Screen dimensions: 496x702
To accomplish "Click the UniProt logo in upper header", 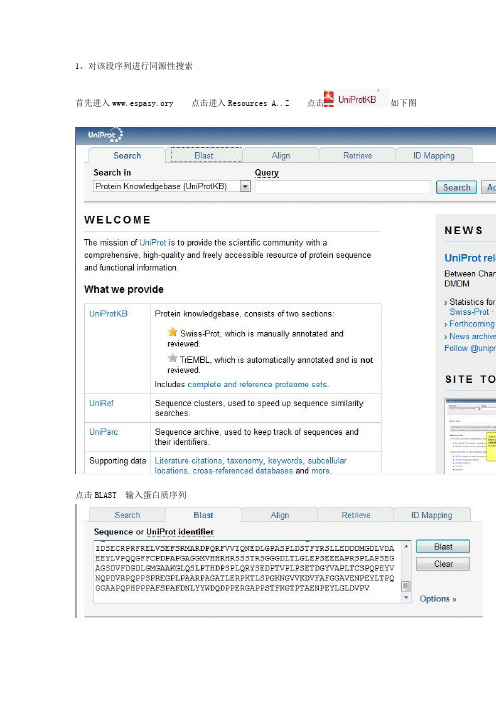I will pyautogui.click(x=105, y=135).
